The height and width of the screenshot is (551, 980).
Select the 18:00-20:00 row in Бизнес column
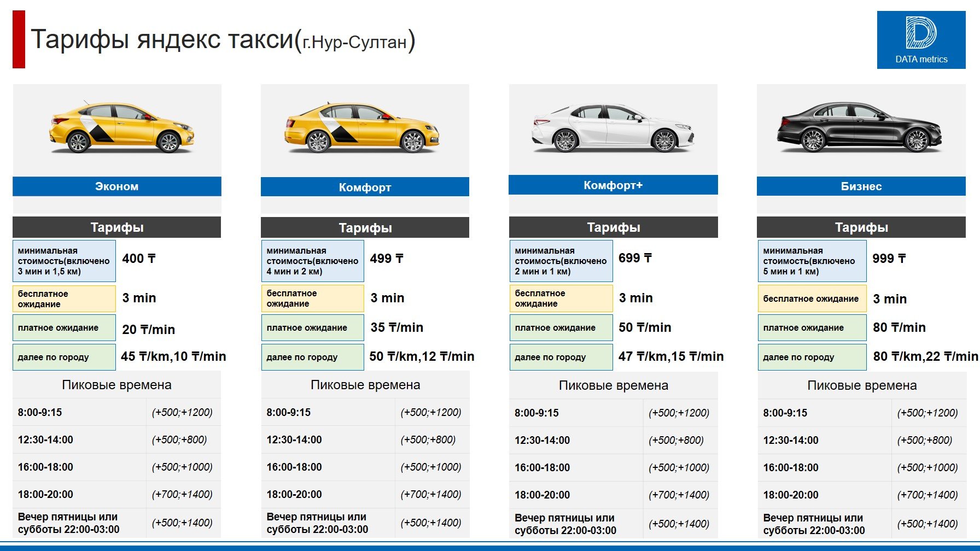(x=861, y=495)
